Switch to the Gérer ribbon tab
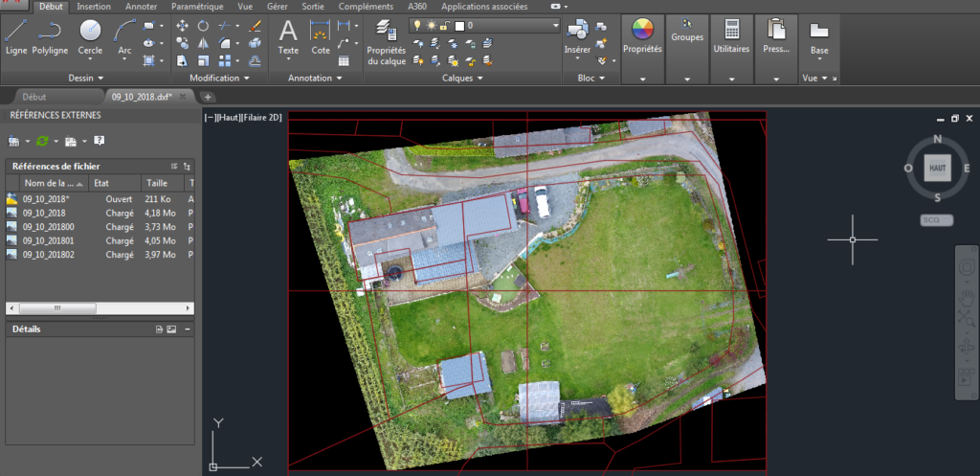Screen dimensions: 980x476 [277, 7]
